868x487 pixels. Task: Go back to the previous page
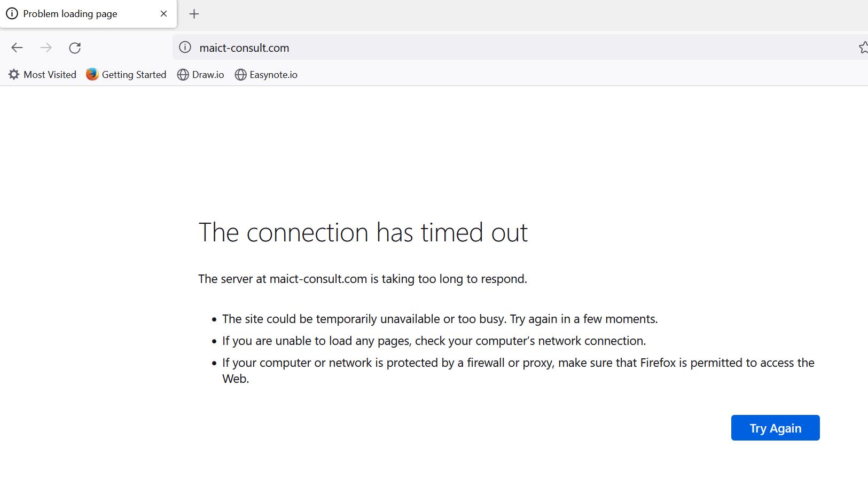point(17,48)
